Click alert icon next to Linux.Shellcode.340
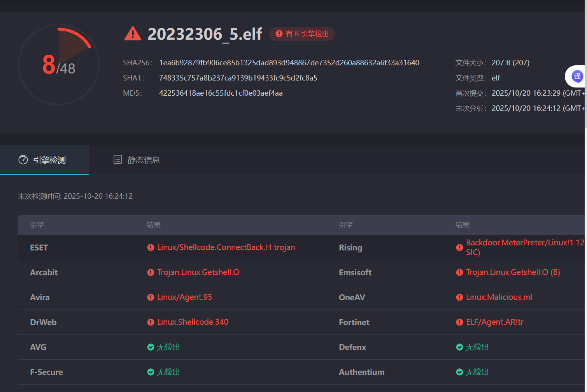The width and height of the screenshot is (587, 392). [x=151, y=322]
